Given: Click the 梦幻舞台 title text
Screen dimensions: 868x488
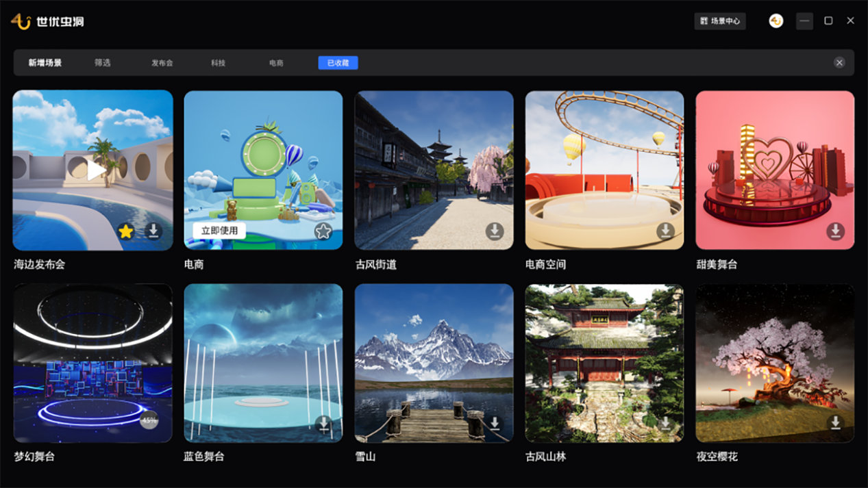Looking at the screenshot, I should click(34, 457).
